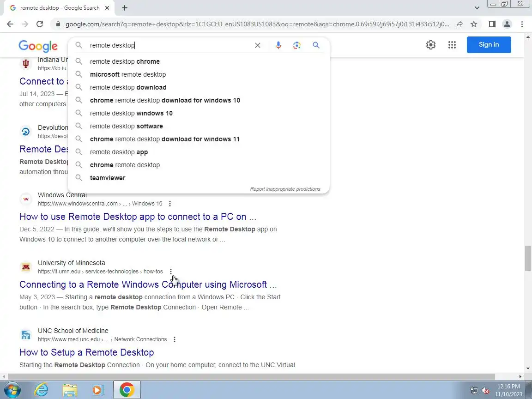Image resolution: width=532 pixels, height=399 pixels.
Task: Click the Chrome taskbar button
Action: click(x=127, y=390)
